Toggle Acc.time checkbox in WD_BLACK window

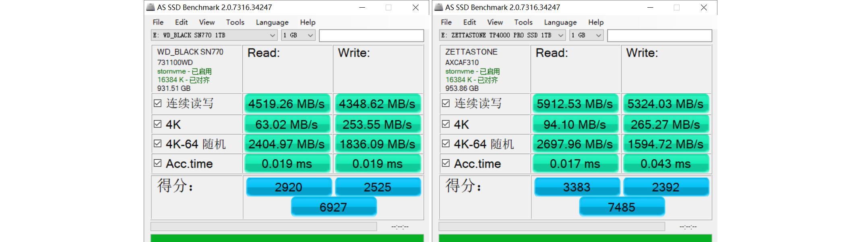(x=157, y=163)
